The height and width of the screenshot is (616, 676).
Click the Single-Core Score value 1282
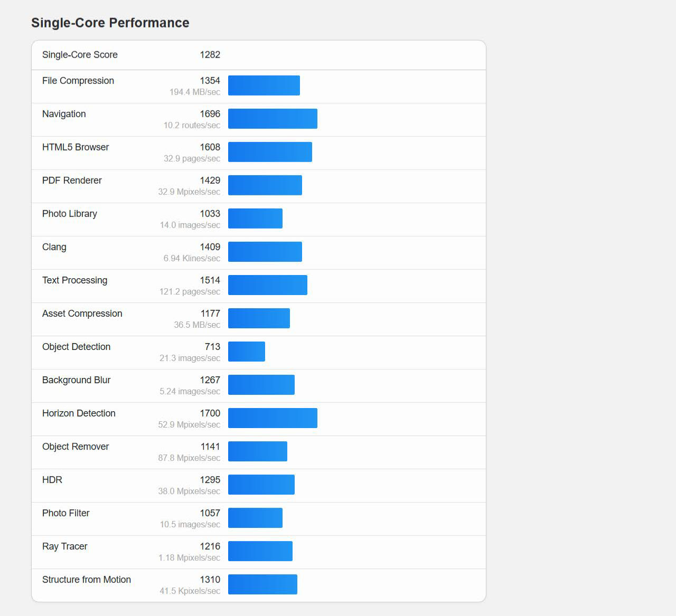(210, 55)
